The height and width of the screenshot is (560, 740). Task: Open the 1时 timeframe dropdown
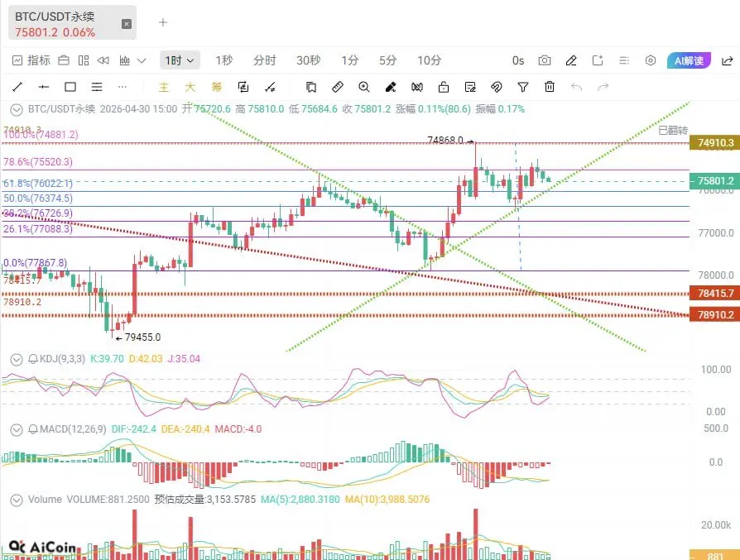click(x=180, y=60)
